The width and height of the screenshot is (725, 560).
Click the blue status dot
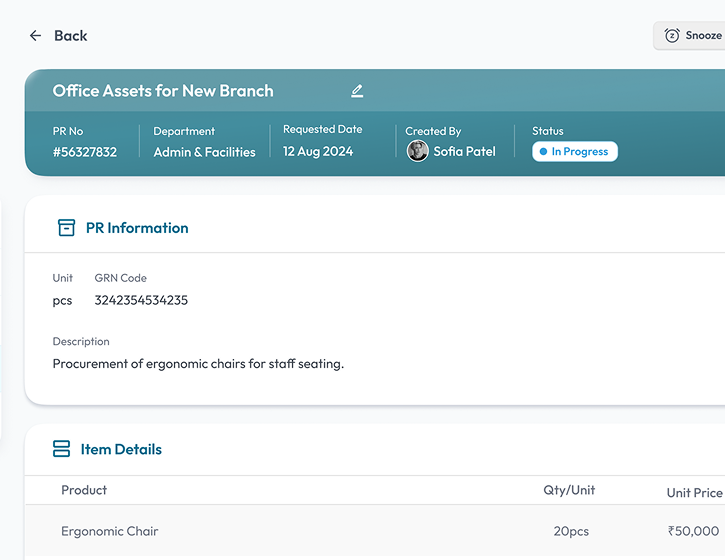click(543, 151)
